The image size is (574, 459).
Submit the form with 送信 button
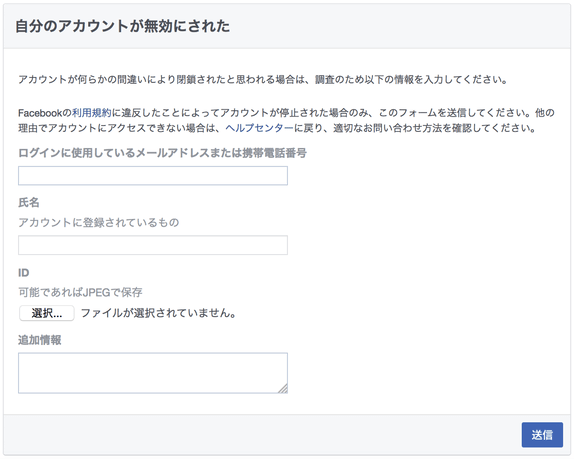pyautogui.click(x=542, y=435)
